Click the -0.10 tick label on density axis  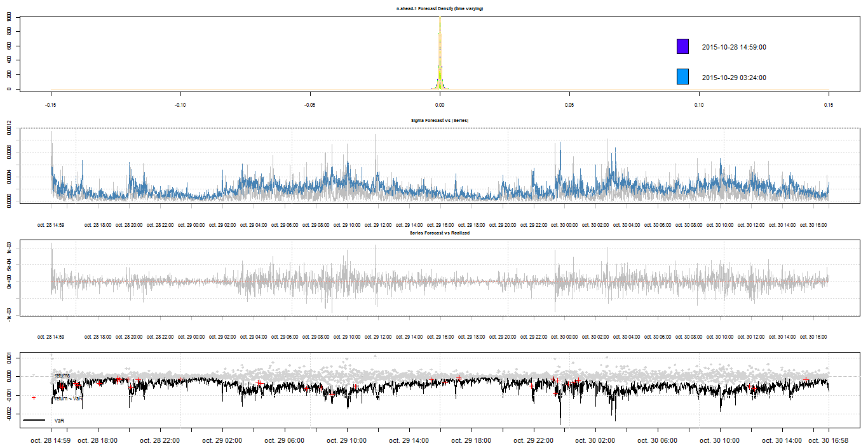[180, 104]
